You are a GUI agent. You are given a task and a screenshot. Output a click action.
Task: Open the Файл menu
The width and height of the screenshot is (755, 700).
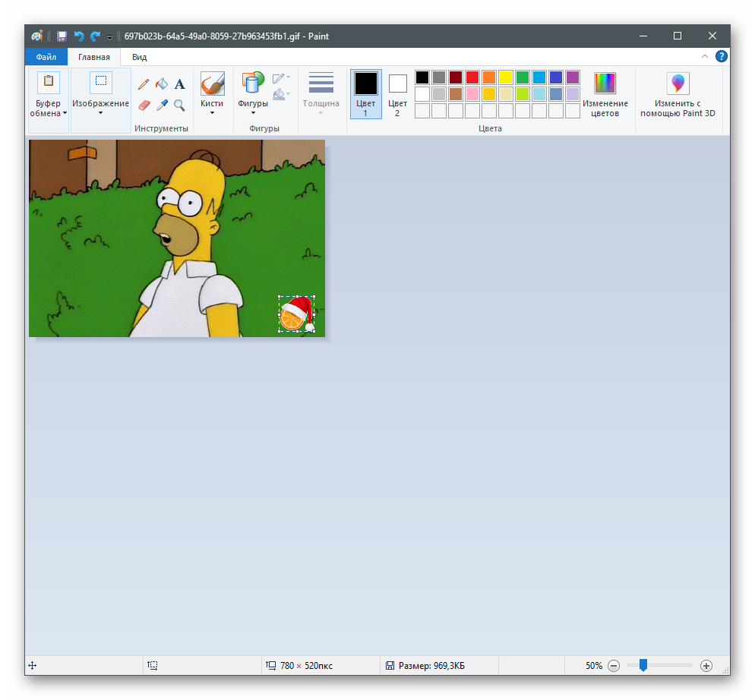click(x=46, y=57)
